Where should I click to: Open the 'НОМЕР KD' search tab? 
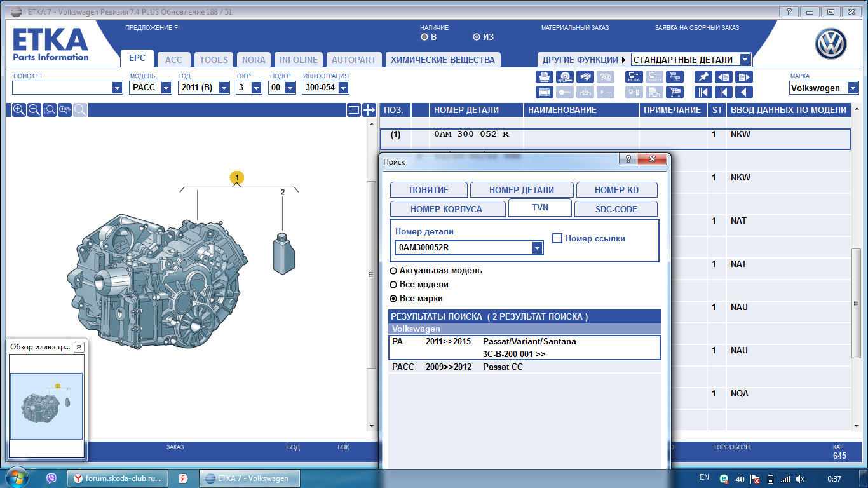[616, 190]
